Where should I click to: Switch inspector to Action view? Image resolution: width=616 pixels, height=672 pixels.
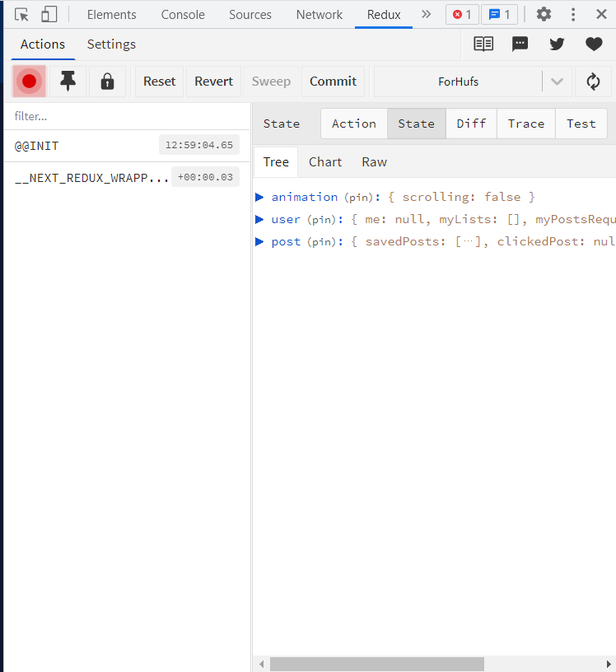pyautogui.click(x=354, y=124)
